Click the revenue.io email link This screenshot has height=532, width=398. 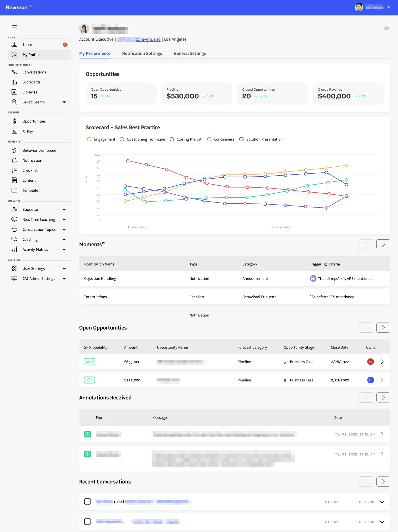(x=139, y=39)
